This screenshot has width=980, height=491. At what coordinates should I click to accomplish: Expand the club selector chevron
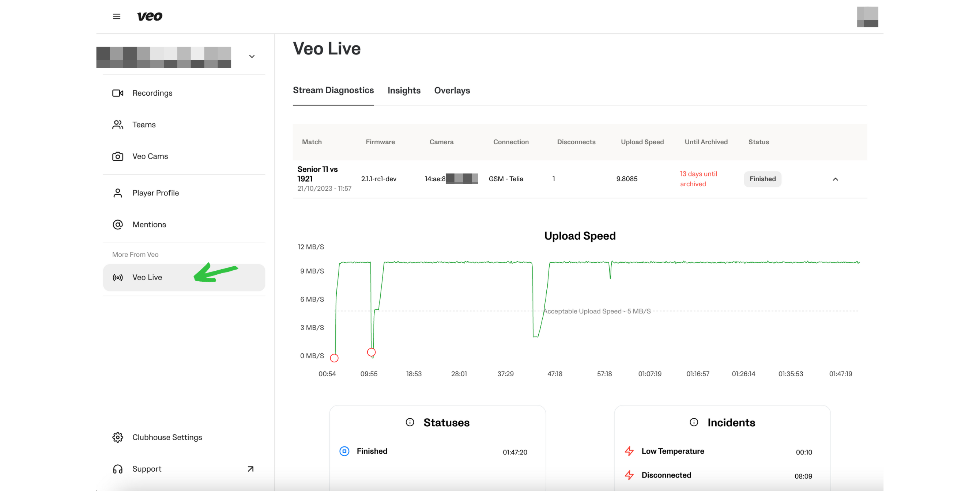(252, 57)
